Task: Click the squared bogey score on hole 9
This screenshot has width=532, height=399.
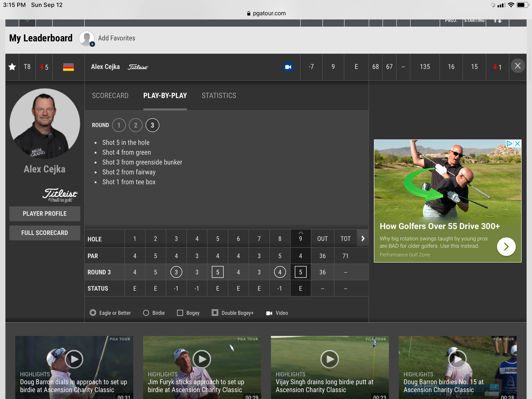Action: point(301,272)
